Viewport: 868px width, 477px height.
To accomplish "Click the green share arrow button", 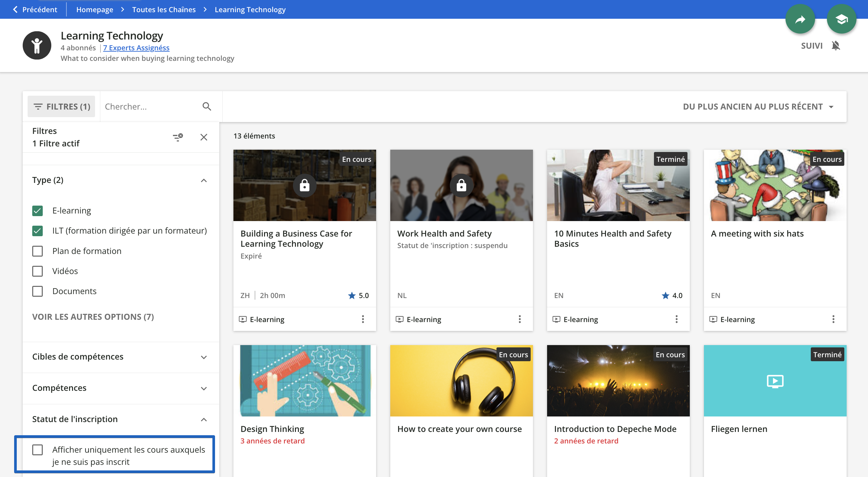I will pyautogui.click(x=800, y=19).
